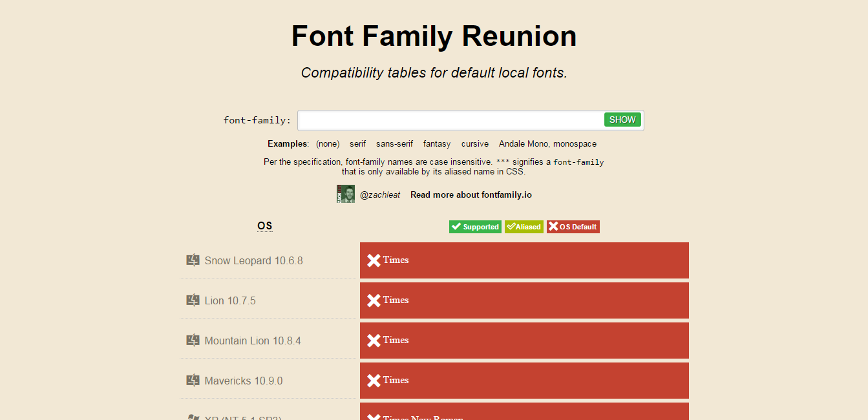Screen dimensions: 868x420
Task: Click the Finder icon beside Mountain Lion 10.8.4
Action: pos(193,341)
